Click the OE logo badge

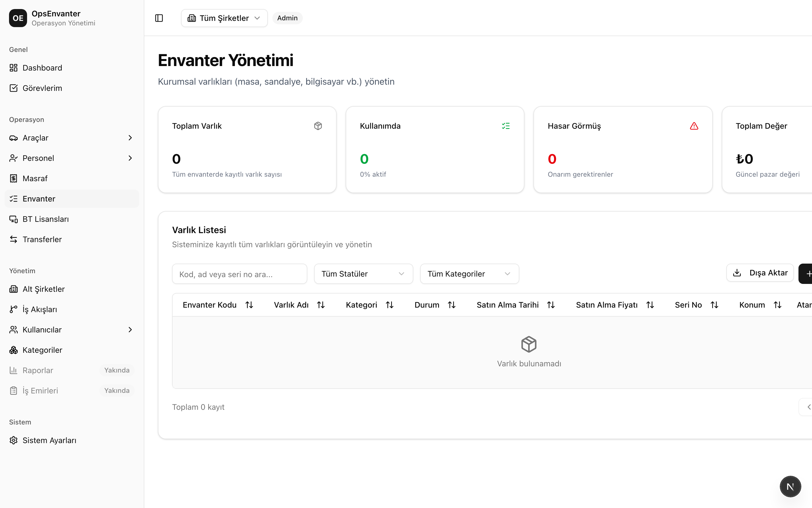[18, 18]
